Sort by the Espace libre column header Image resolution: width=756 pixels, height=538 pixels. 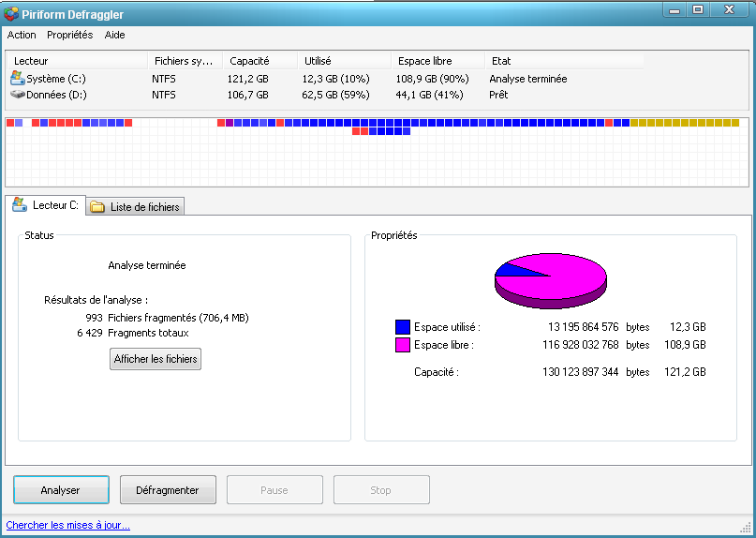pos(437,61)
